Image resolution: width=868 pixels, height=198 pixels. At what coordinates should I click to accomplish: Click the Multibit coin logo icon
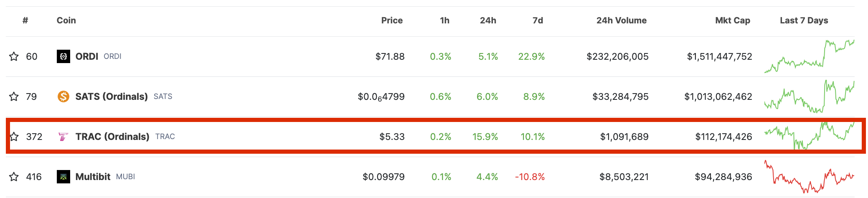63,177
